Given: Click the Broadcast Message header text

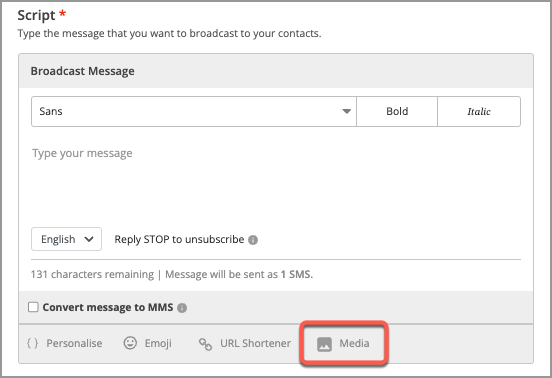Looking at the screenshot, I should point(82,71).
